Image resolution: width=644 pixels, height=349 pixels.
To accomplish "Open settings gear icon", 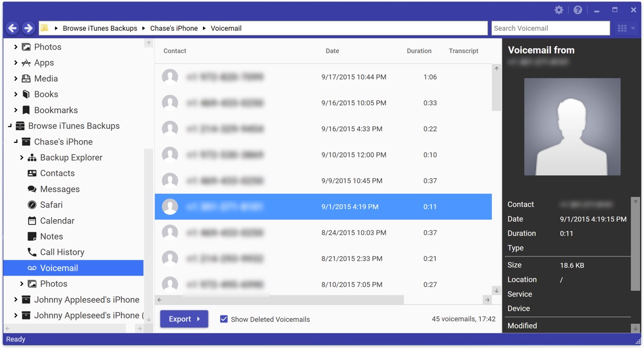I will [x=559, y=10].
